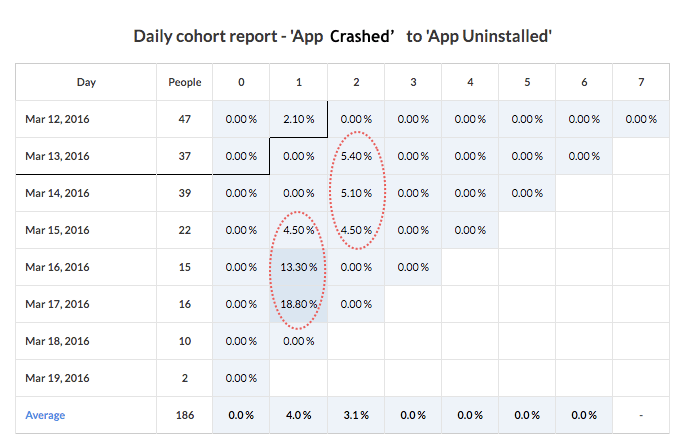This screenshot has height=444, width=684.
Task: Select the Mar 18, 2016 row label
Action: pos(57,341)
